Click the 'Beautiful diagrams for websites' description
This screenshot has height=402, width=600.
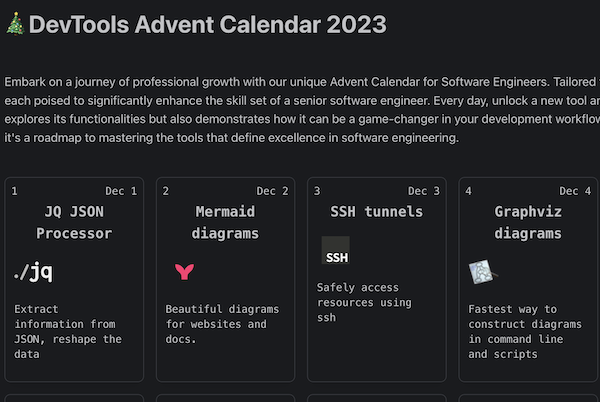pos(216,324)
